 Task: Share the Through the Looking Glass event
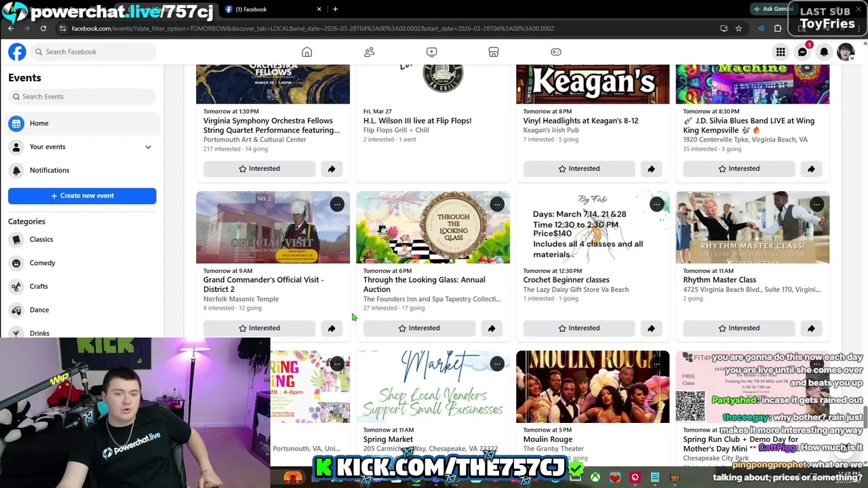coord(492,328)
